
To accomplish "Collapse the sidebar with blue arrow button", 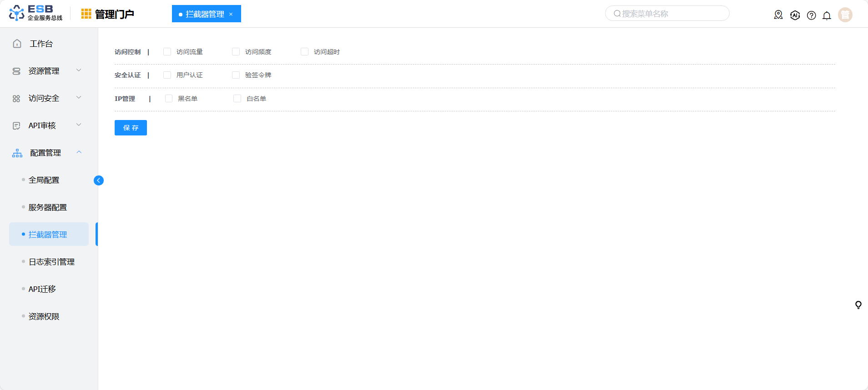I will click(99, 180).
